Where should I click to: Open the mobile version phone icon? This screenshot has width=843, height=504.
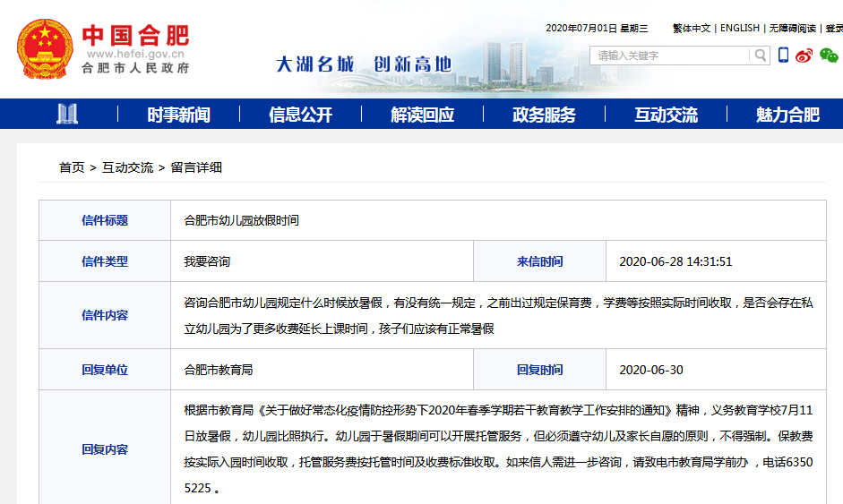tap(783, 55)
